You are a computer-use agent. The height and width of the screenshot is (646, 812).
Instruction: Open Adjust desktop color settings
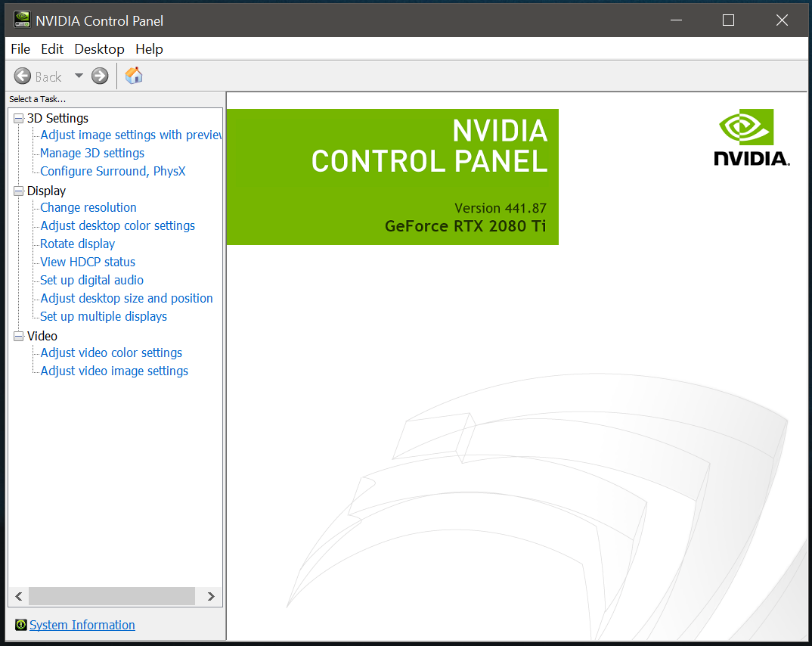[117, 225]
